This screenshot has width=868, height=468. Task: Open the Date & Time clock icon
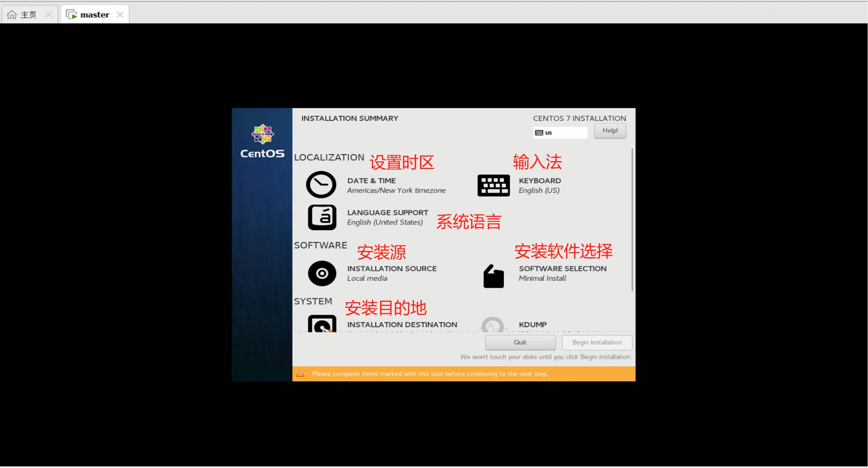321,185
